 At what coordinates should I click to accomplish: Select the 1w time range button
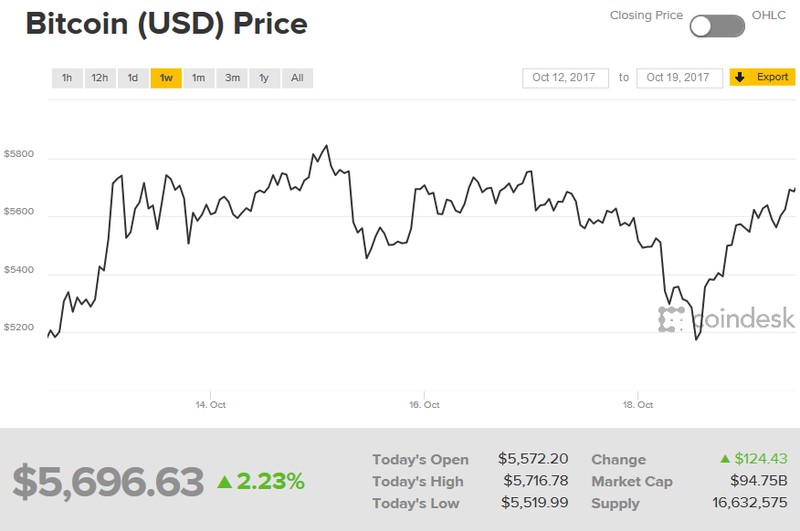(x=165, y=78)
